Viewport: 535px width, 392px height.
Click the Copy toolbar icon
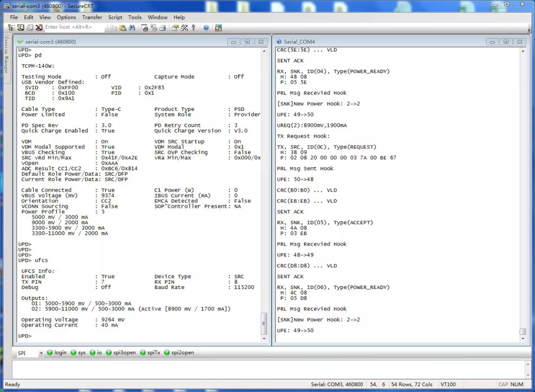tap(113, 28)
